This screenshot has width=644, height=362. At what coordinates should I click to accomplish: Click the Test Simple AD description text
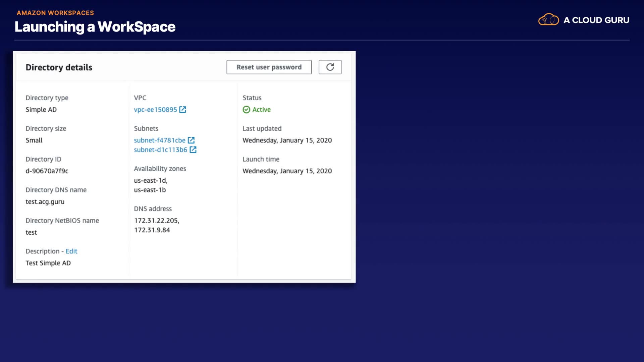click(x=48, y=263)
